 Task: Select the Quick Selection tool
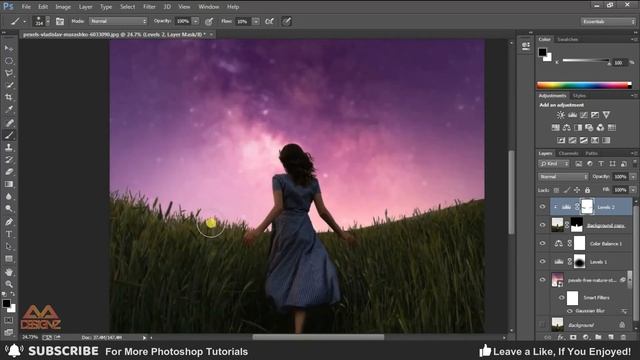(x=9, y=85)
